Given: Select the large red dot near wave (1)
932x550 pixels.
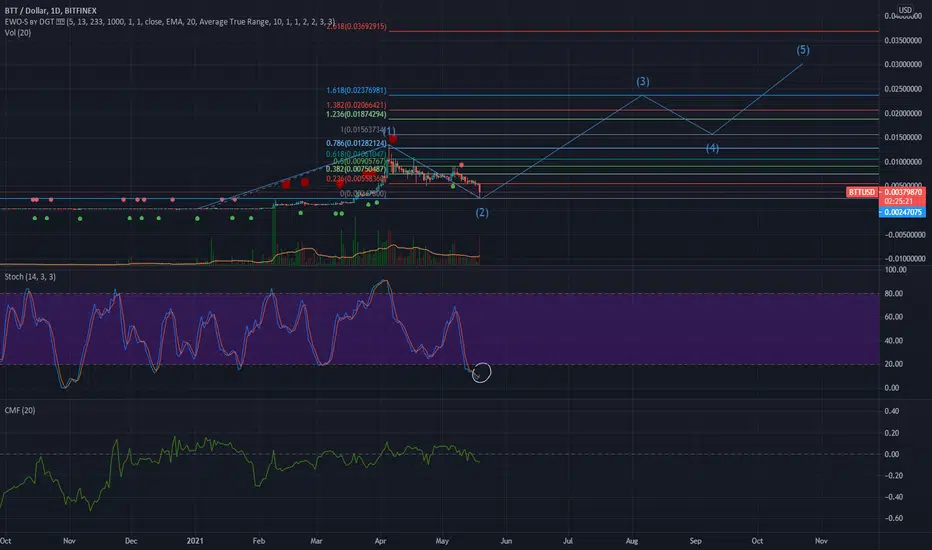Looking at the screenshot, I should pos(393,139).
